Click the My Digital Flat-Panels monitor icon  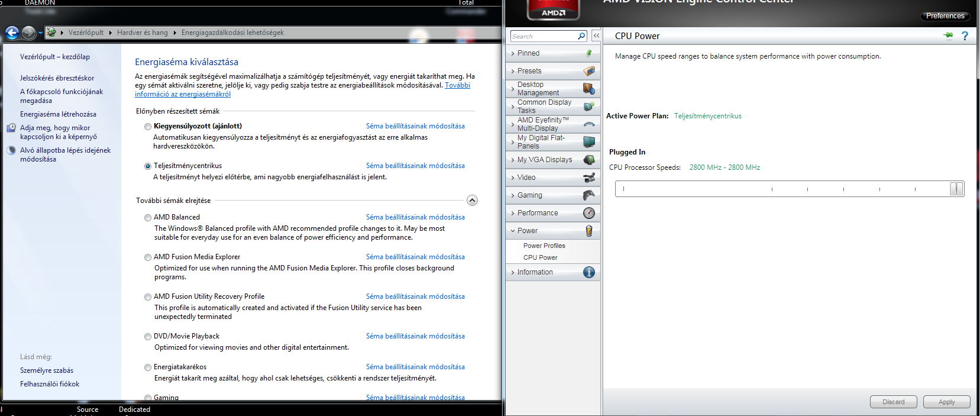click(589, 142)
